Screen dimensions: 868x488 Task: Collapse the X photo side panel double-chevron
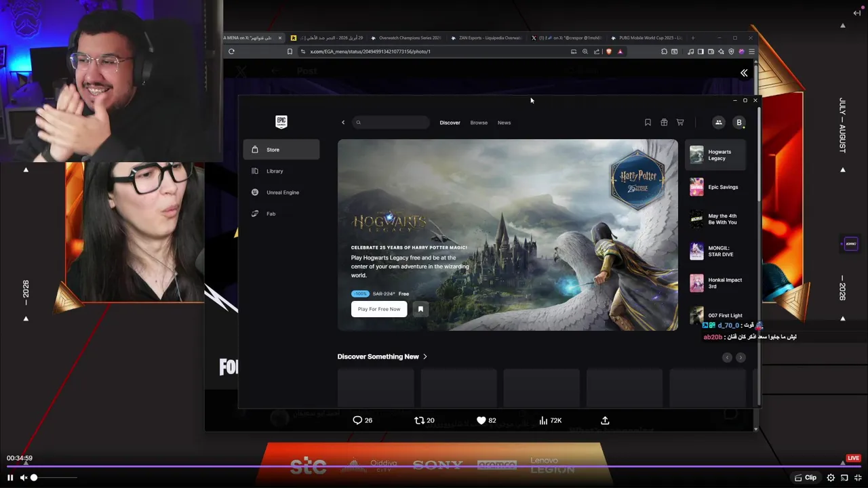[x=744, y=73]
